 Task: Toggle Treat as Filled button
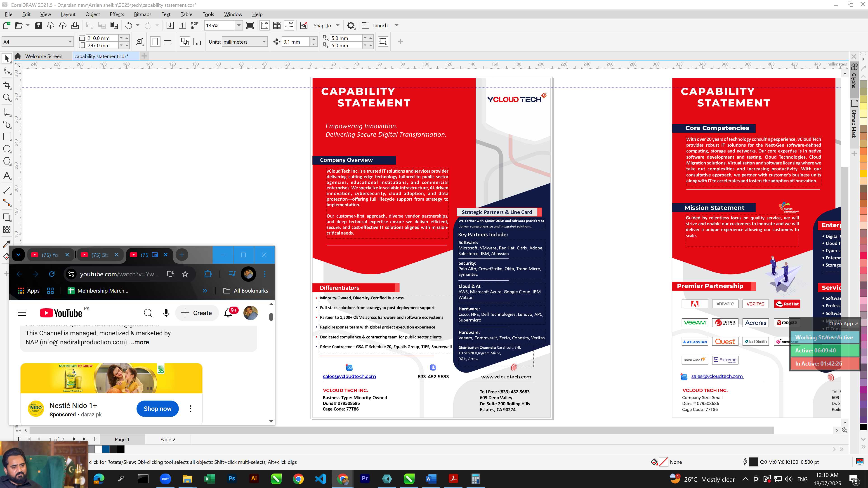click(383, 41)
